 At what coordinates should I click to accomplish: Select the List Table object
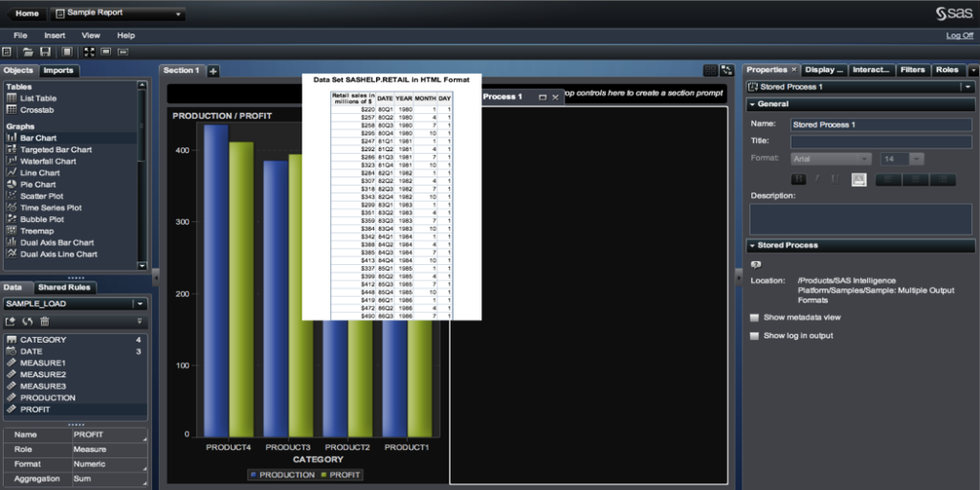38,99
